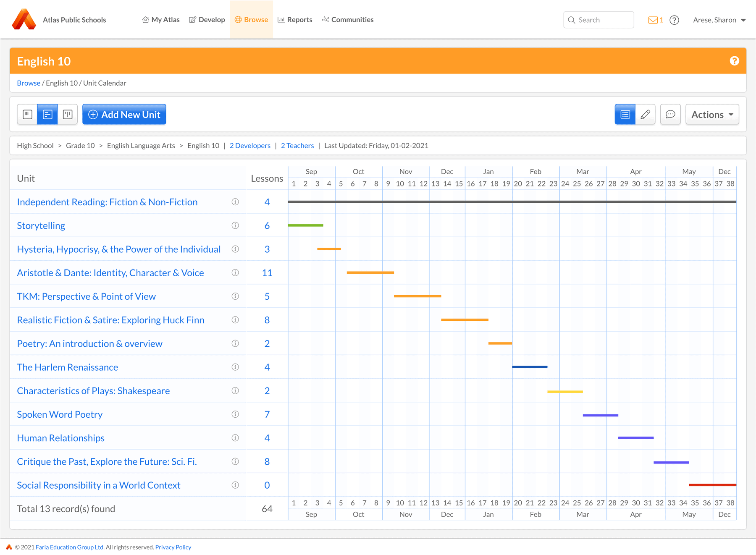Open the Communities menu
This screenshot has width=756, height=555.
point(348,20)
